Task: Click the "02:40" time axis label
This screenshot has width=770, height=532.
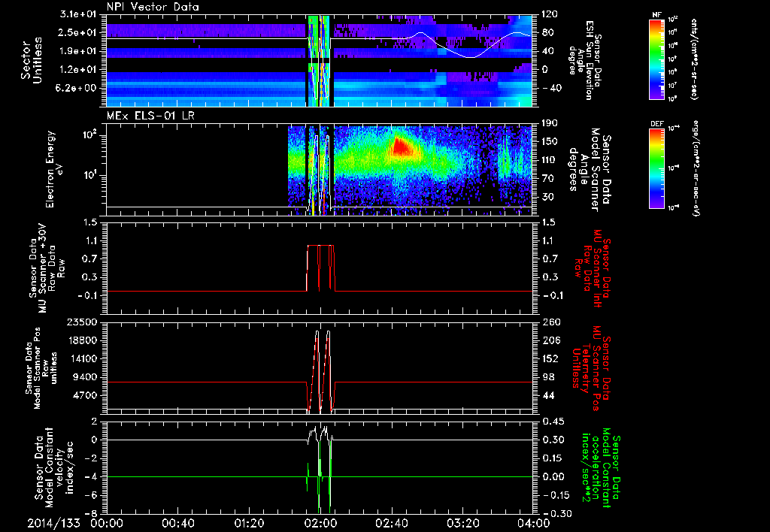Action: click(391, 523)
